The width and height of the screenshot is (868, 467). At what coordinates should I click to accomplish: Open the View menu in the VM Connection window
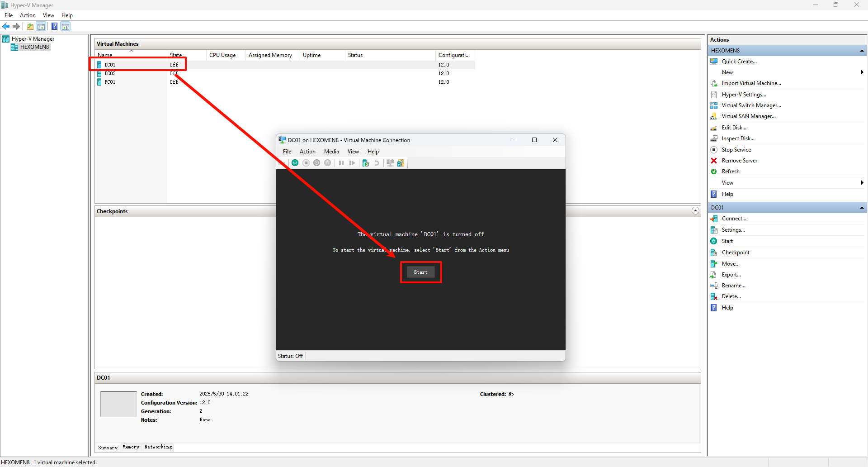353,152
